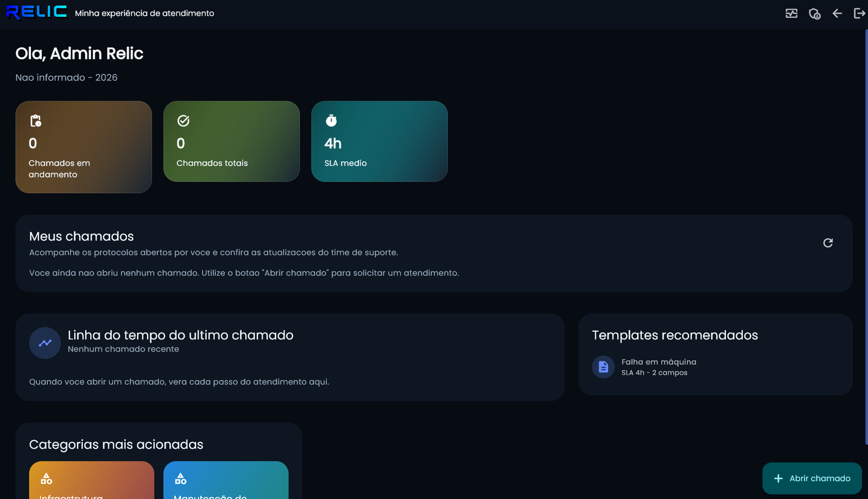Click the document icon beside Falha em máquina

[x=603, y=367]
